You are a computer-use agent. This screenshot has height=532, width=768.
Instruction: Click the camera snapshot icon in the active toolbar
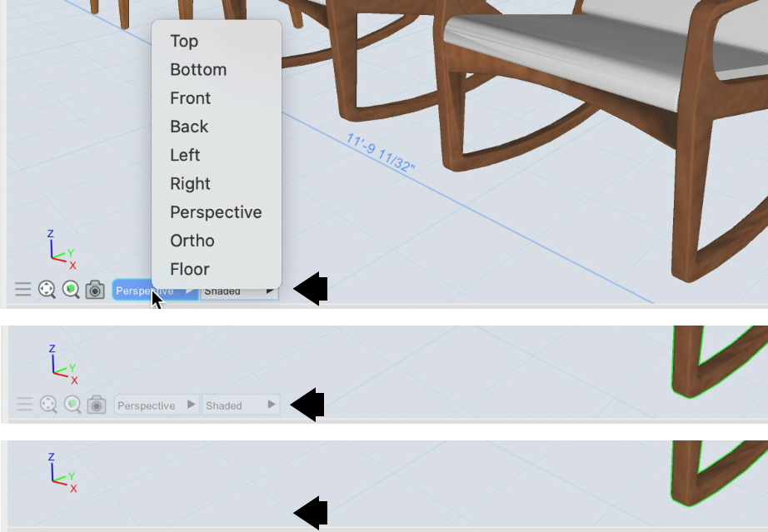(x=95, y=290)
